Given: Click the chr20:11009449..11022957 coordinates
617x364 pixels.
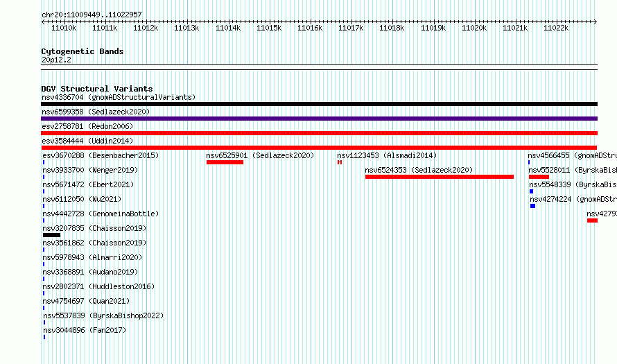Looking at the screenshot, I should click(92, 15).
